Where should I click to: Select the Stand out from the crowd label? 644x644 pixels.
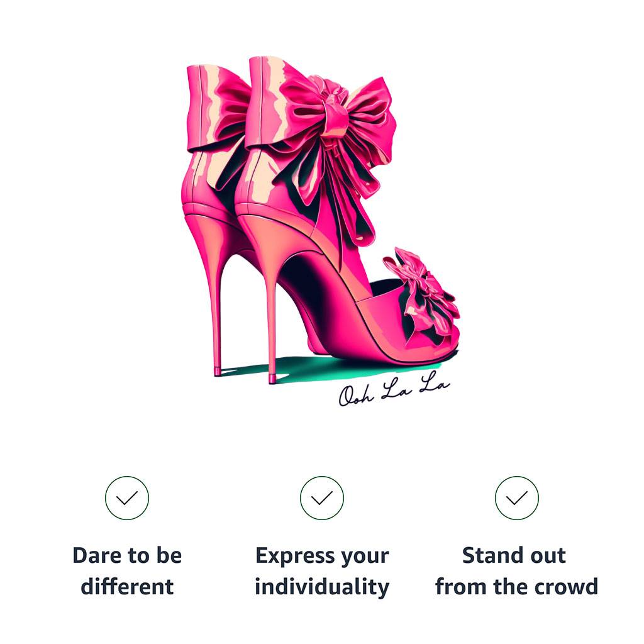click(517, 571)
